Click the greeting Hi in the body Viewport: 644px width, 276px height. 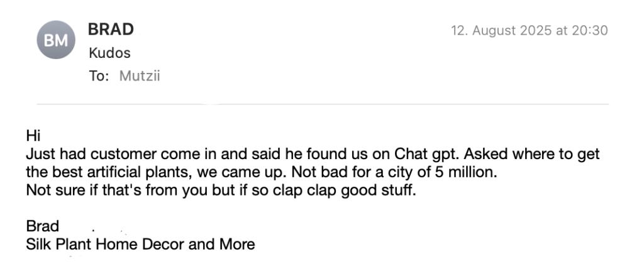tap(33, 136)
